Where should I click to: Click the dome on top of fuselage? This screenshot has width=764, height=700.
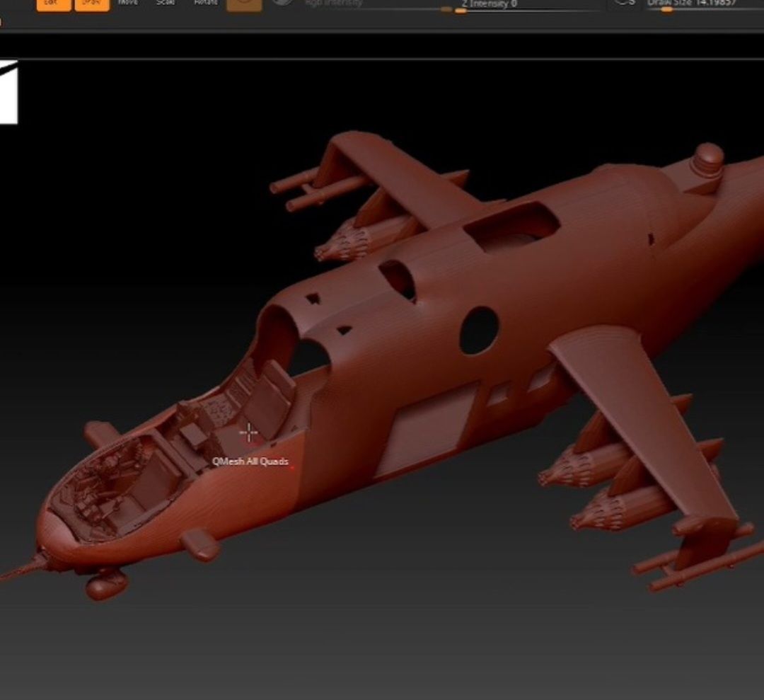(x=706, y=159)
